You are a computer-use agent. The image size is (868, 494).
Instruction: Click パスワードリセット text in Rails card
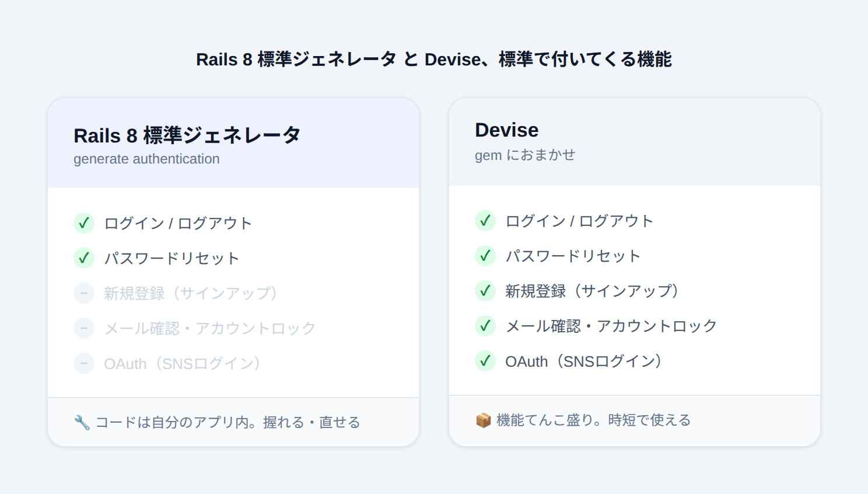click(x=171, y=258)
